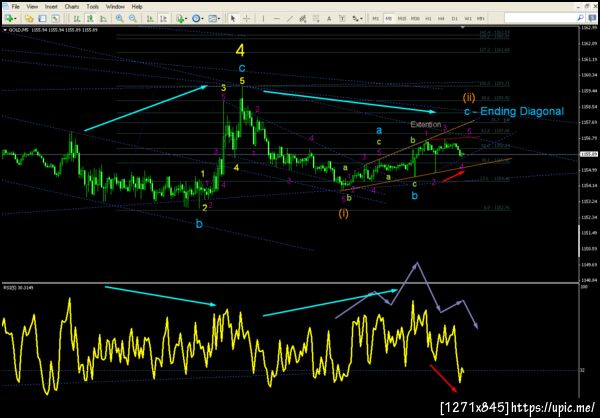Image resolution: width=600 pixels, height=418 pixels.
Task: Select the large yellow '4' wave label
Action: pyautogui.click(x=240, y=51)
